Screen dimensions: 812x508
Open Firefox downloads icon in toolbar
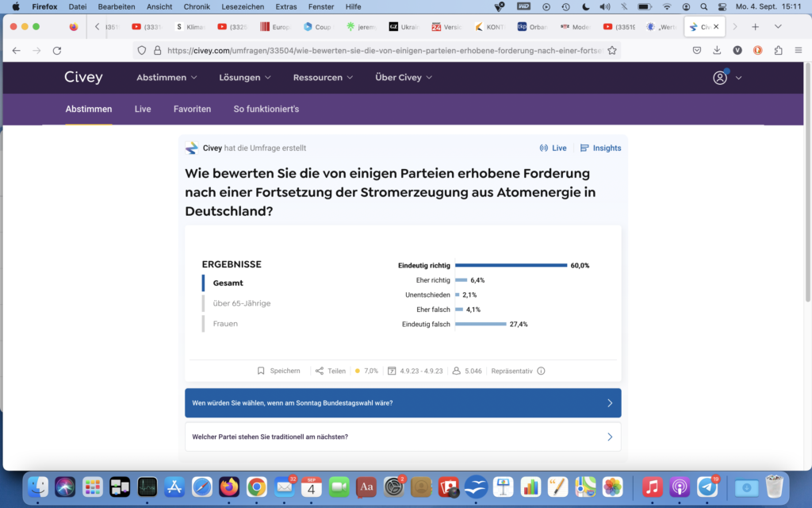pyautogui.click(x=717, y=50)
